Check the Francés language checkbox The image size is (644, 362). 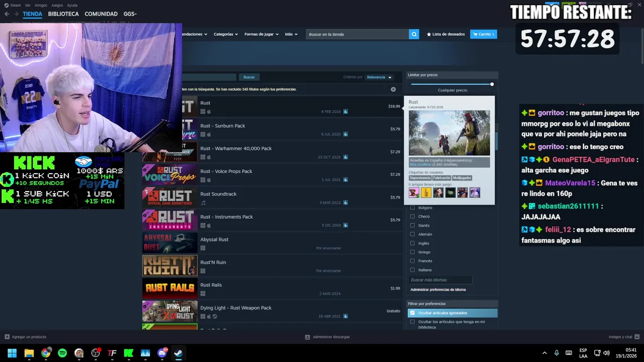413,261
